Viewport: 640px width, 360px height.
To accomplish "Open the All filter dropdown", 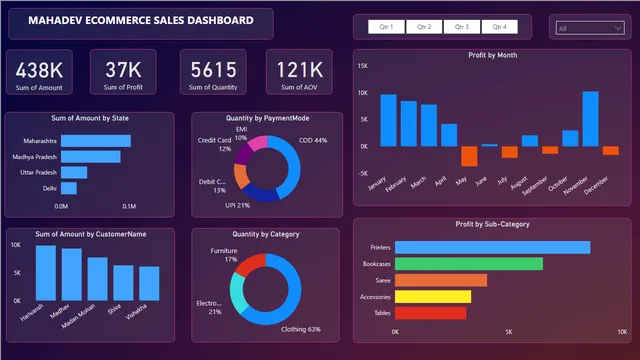I will click(x=590, y=28).
